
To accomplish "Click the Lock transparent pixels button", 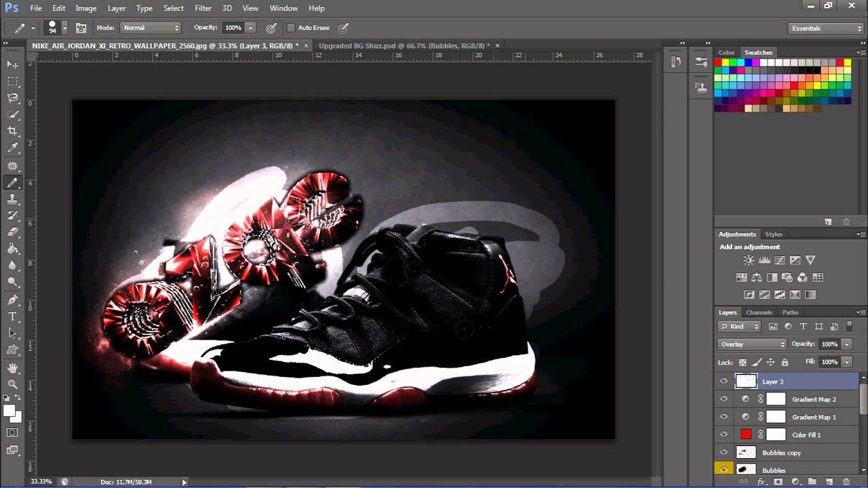I will pos(743,361).
